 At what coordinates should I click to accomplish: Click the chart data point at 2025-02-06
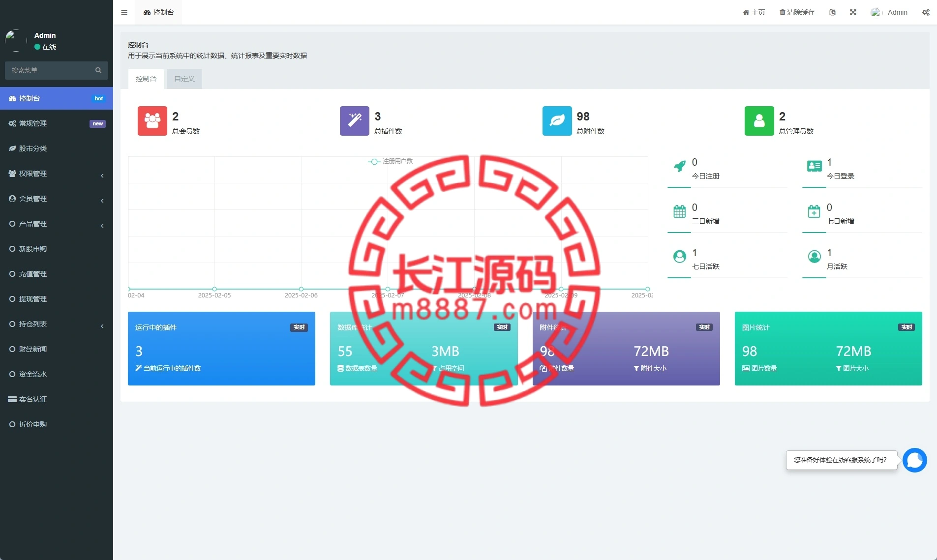(301, 289)
